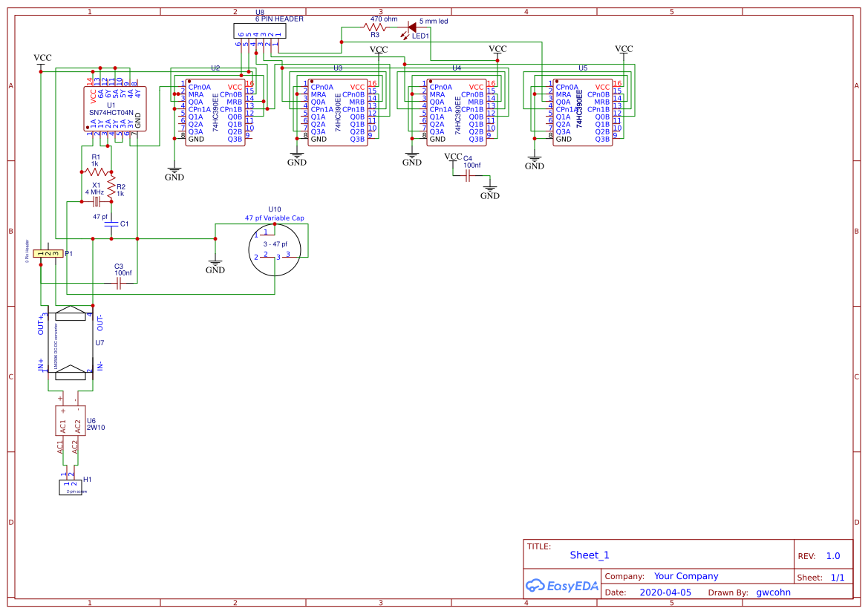Click the Date field 2020-04-05
The width and height of the screenshot is (868, 614).
coord(666,592)
